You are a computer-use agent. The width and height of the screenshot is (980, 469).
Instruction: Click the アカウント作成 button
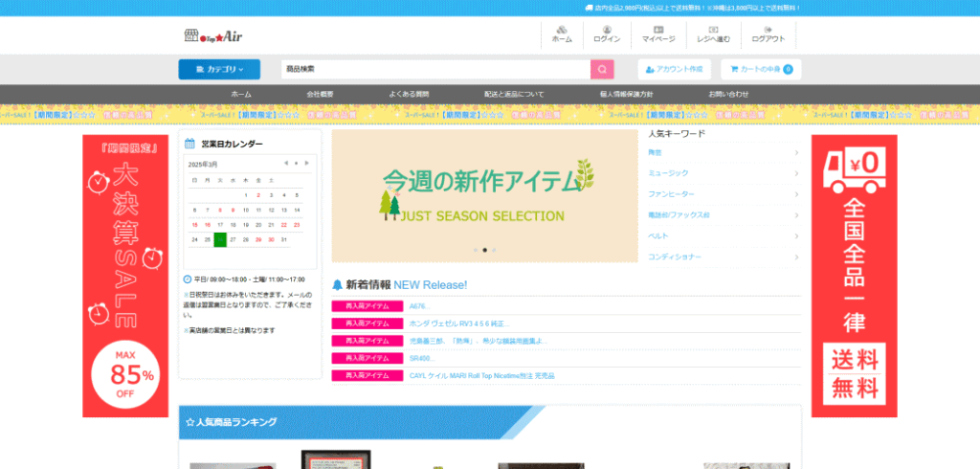[675, 69]
